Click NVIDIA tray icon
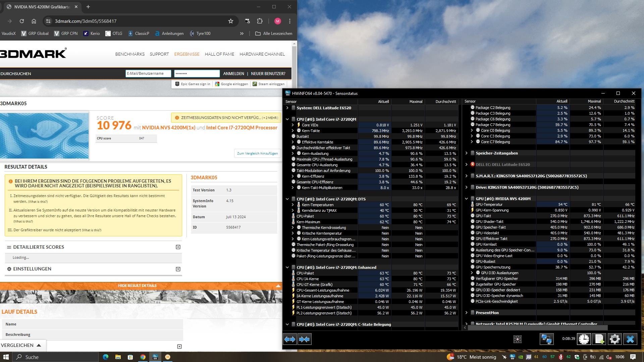 [x=521, y=357]
